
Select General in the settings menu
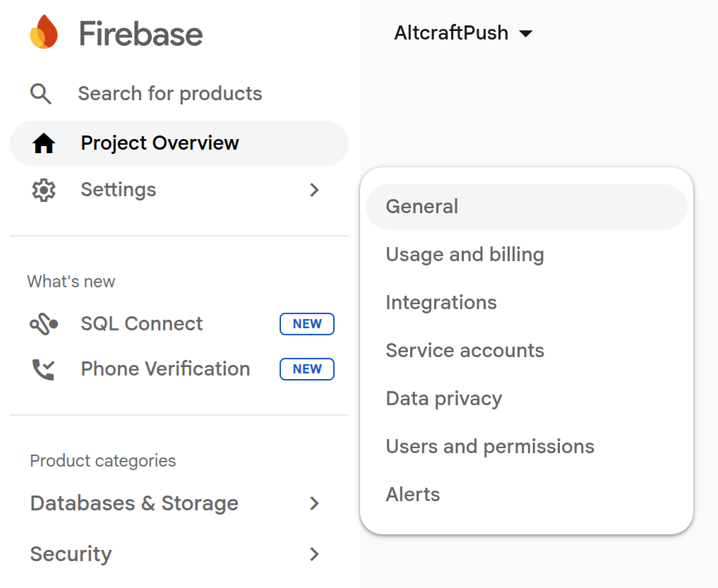pos(527,207)
